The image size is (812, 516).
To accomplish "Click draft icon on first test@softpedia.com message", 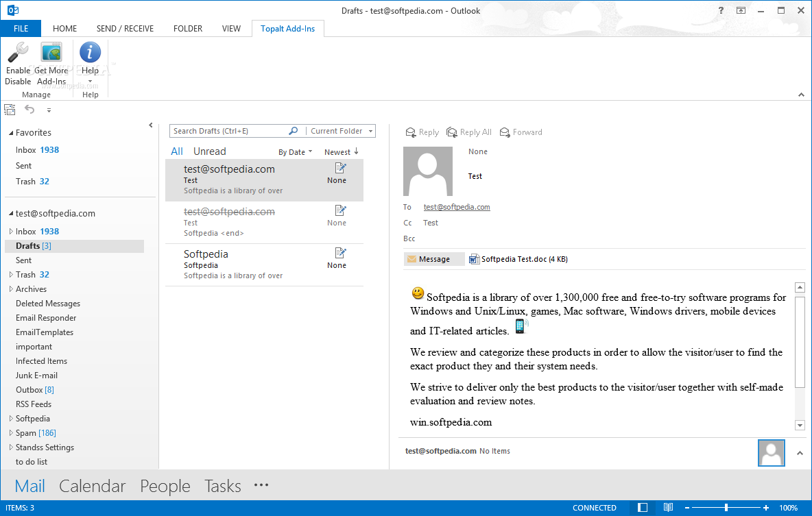I will point(340,168).
